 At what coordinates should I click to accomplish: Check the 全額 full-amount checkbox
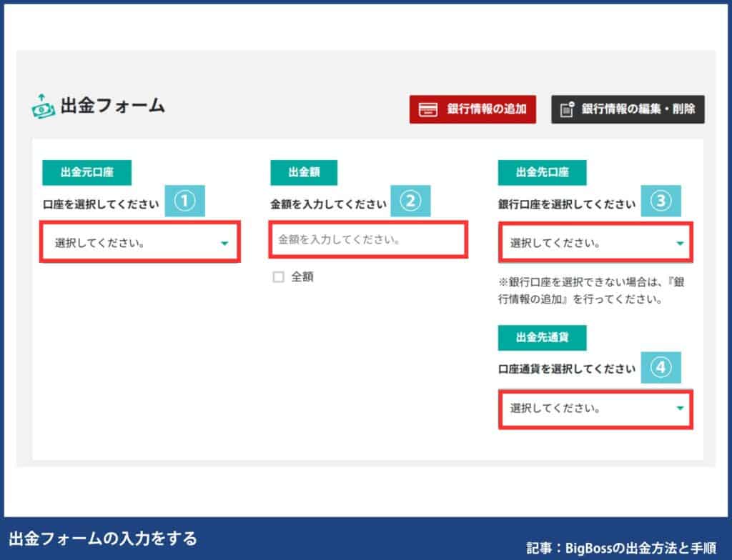(279, 276)
